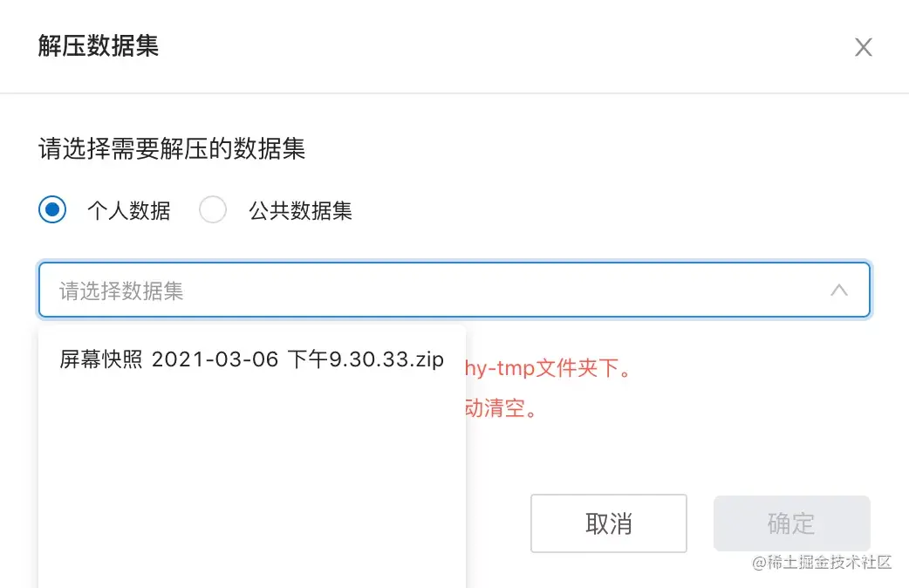Confirm extraction with the 确定 button

pyautogui.click(x=791, y=523)
